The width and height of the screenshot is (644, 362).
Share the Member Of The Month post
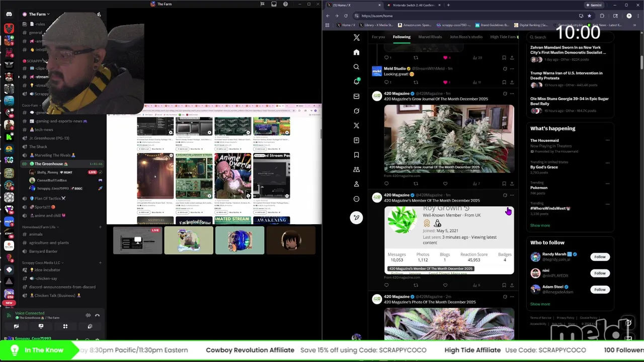coord(512,285)
